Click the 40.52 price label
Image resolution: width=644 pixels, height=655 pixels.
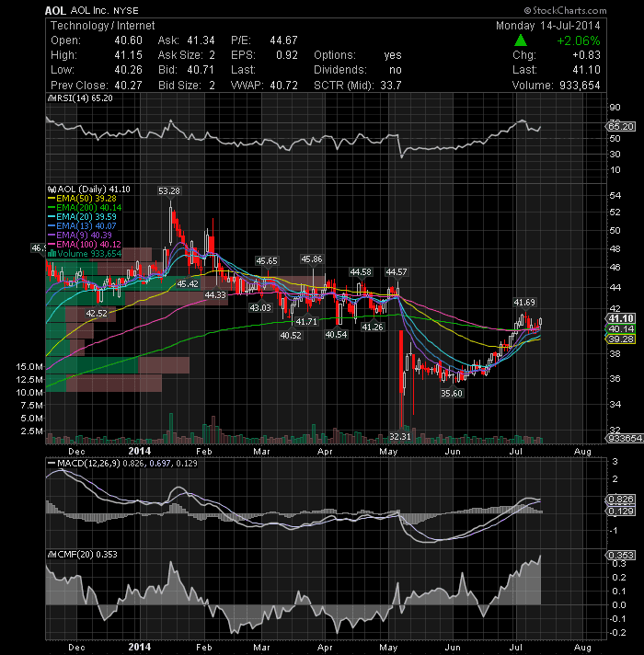pyautogui.click(x=291, y=336)
